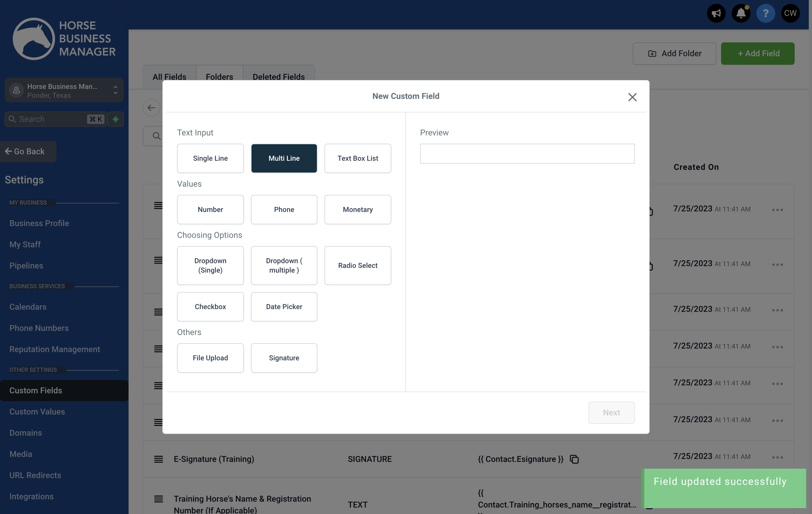
Task: Select the Dropdown (Single) option
Action: (210, 265)
